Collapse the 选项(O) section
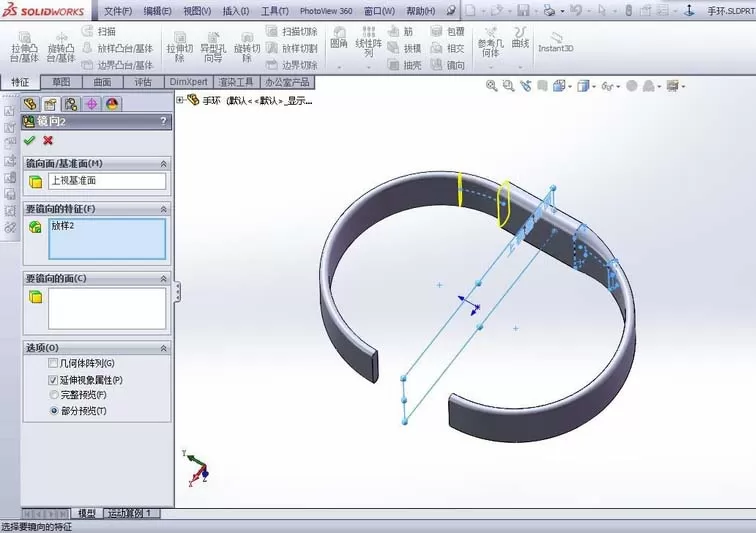The width and height of the screenshot is (756, 533). [x=163, y=348]
